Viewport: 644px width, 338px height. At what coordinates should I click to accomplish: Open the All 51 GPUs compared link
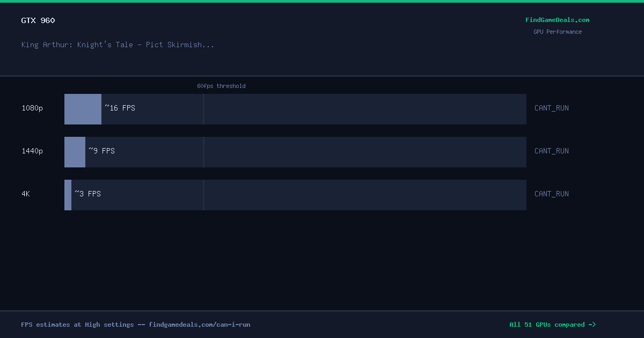553,325
